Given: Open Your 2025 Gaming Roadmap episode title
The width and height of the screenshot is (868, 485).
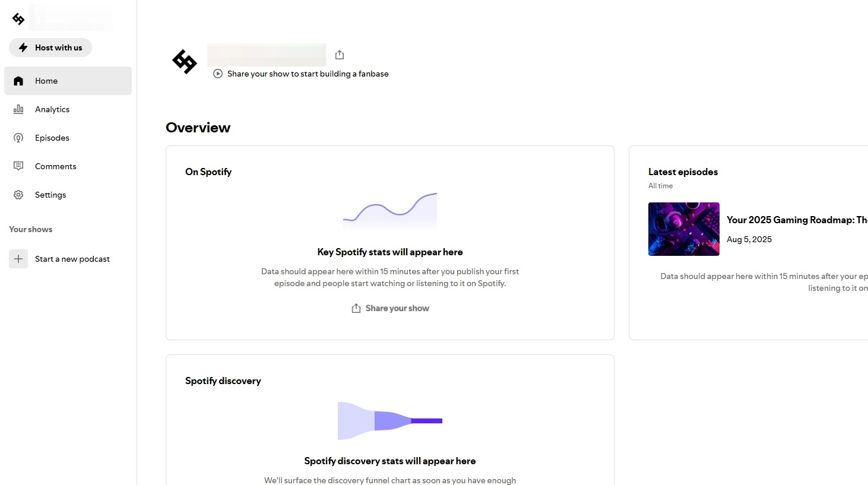Looking at the screenshot, I should (x=797, y=220).
